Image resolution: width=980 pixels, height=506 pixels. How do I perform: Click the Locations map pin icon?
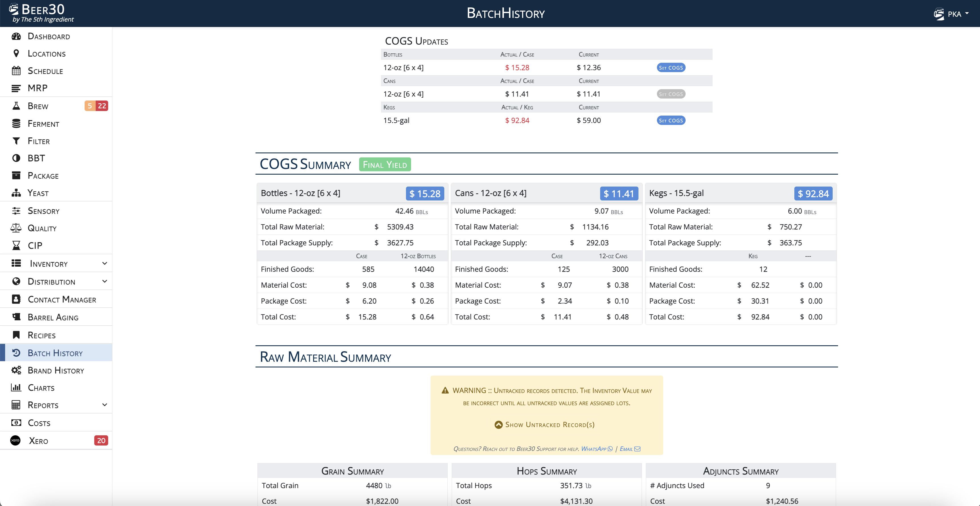(x=16, y=53)
